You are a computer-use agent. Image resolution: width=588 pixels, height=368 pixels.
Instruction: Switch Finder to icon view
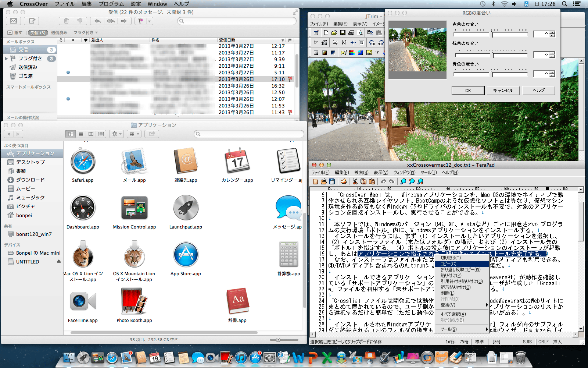71,134
